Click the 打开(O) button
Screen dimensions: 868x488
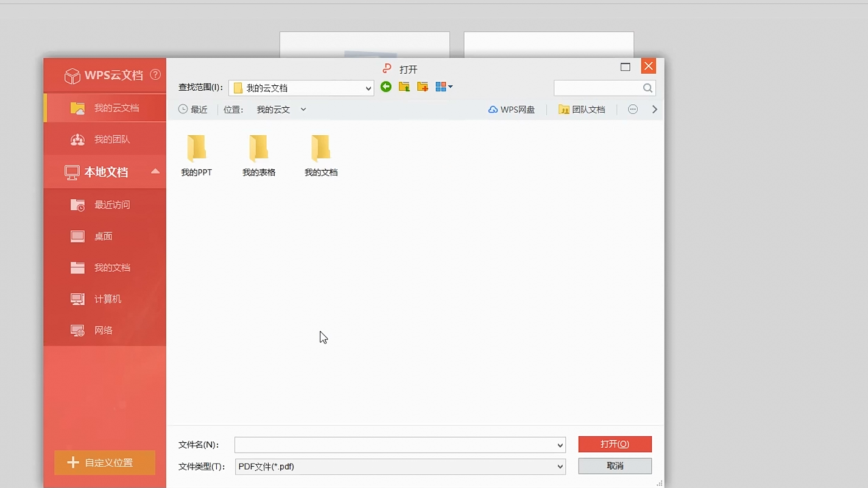(x=615, y=444)
